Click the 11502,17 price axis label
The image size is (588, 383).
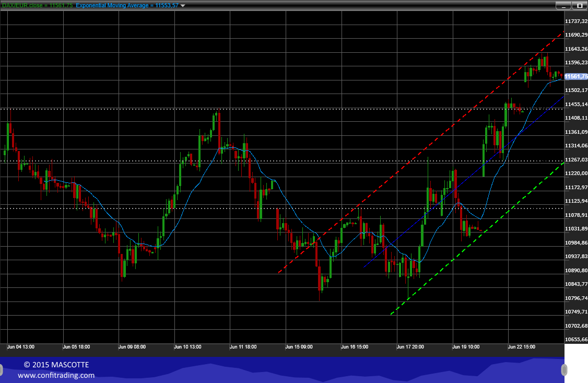(576, 90)
